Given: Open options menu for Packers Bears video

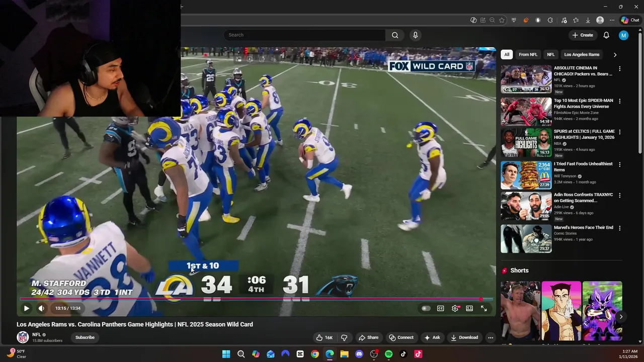Looking at the screenshot, I should (x=619, y=68).
